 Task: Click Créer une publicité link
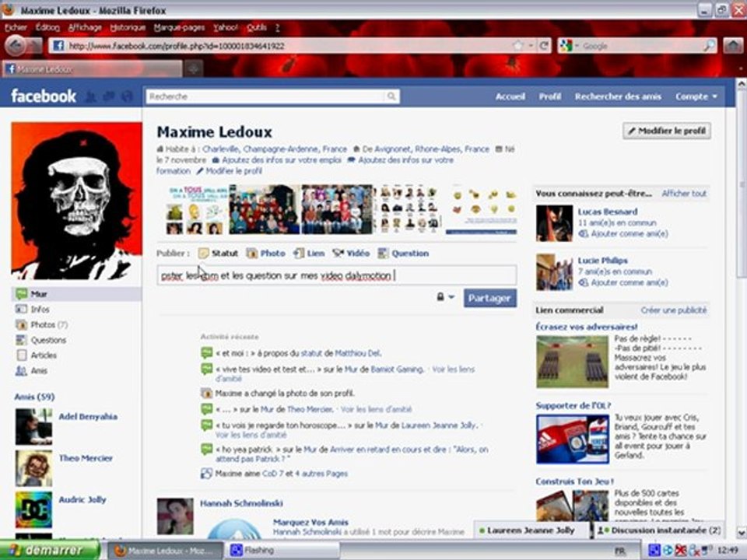(x=674, y=310)
